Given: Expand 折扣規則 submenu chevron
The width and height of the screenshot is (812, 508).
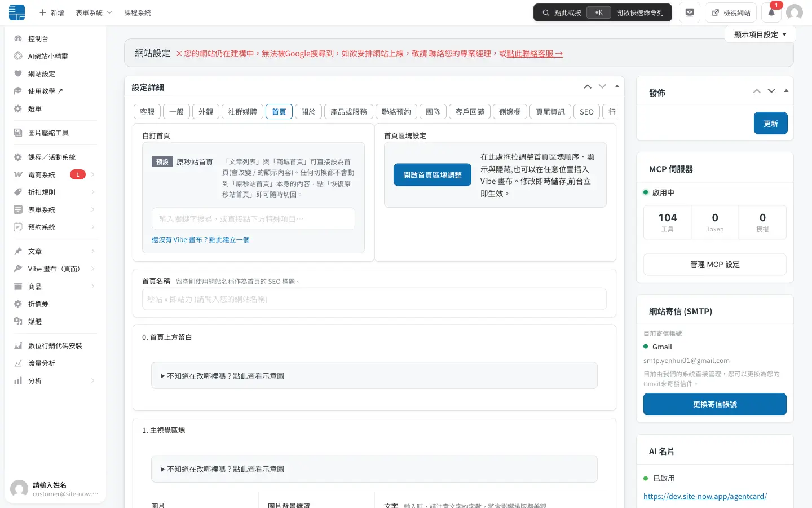Looking at the screenshot, I should tap(93, 192).
